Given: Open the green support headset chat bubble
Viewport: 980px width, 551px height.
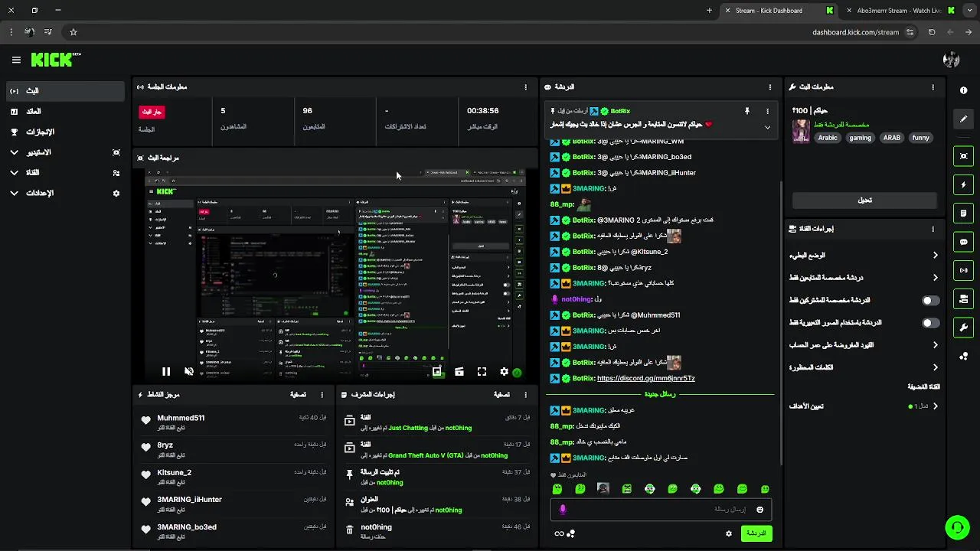Looking at the screenshot, I should tap(956, 527).
